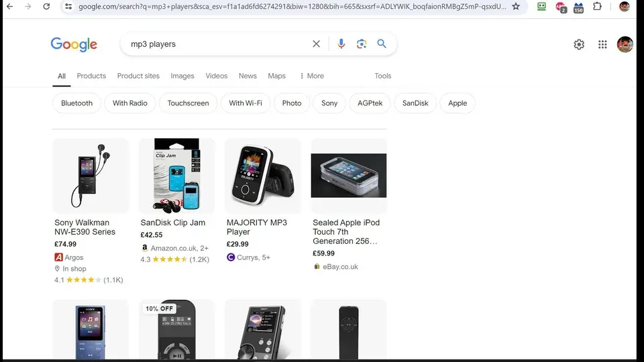Image resolution: width=644 pixels, height=362 pixels.
Task: Open Sealed Apple iPod Touch 7th Generation title
Action: pyautogui.click(x=346, y=232)
